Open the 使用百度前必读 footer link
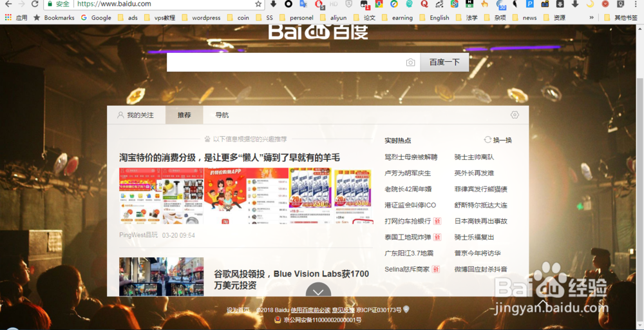Viewport: 644px width, 330px height. click(310, 310)
